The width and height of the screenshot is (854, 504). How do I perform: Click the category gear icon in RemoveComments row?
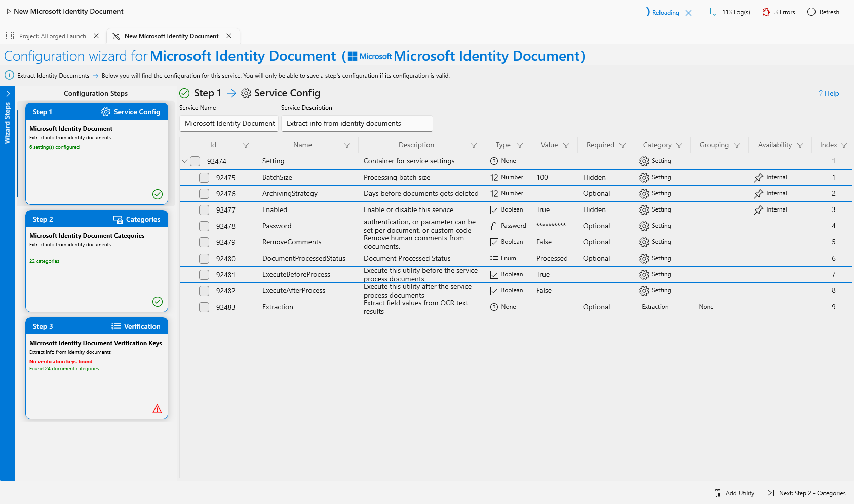click(644, 242)
